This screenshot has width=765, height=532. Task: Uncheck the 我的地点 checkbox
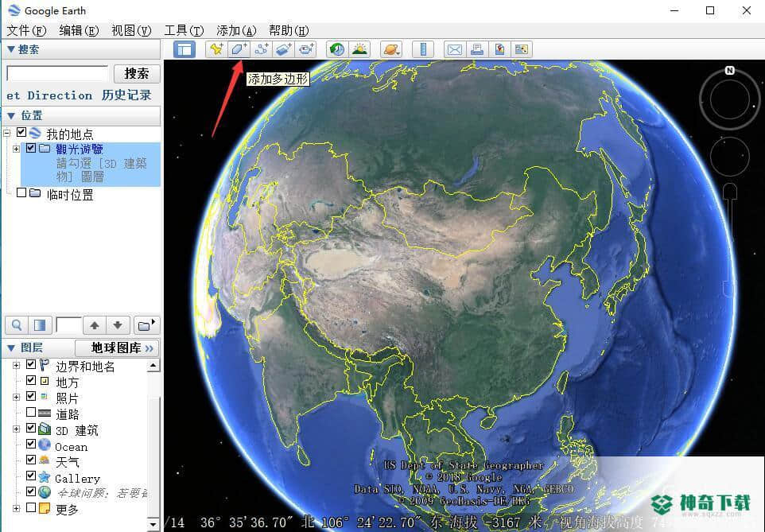coord(21,132)
